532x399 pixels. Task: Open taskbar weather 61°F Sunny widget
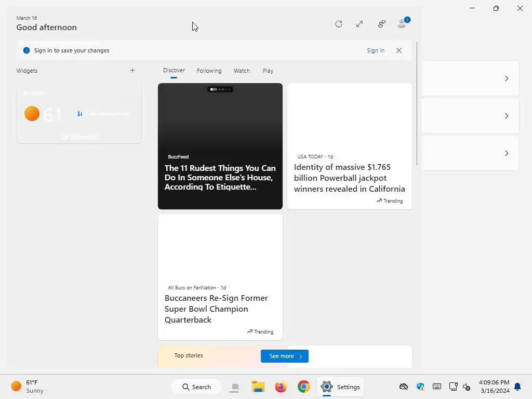point(27,387)
